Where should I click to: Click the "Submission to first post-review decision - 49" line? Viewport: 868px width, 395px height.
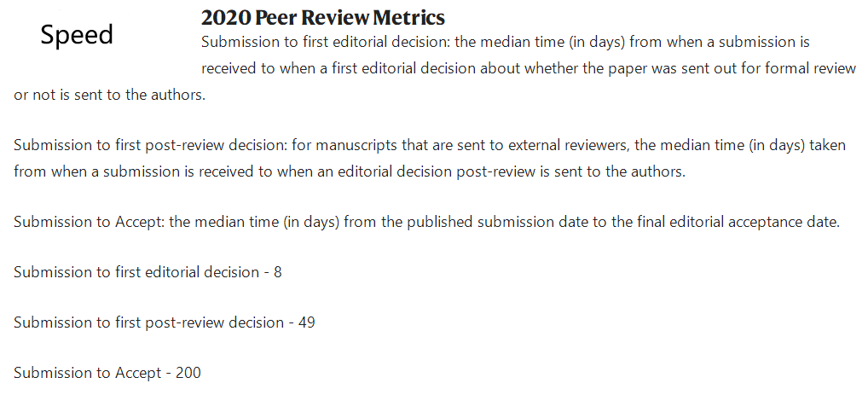[165, 322]
